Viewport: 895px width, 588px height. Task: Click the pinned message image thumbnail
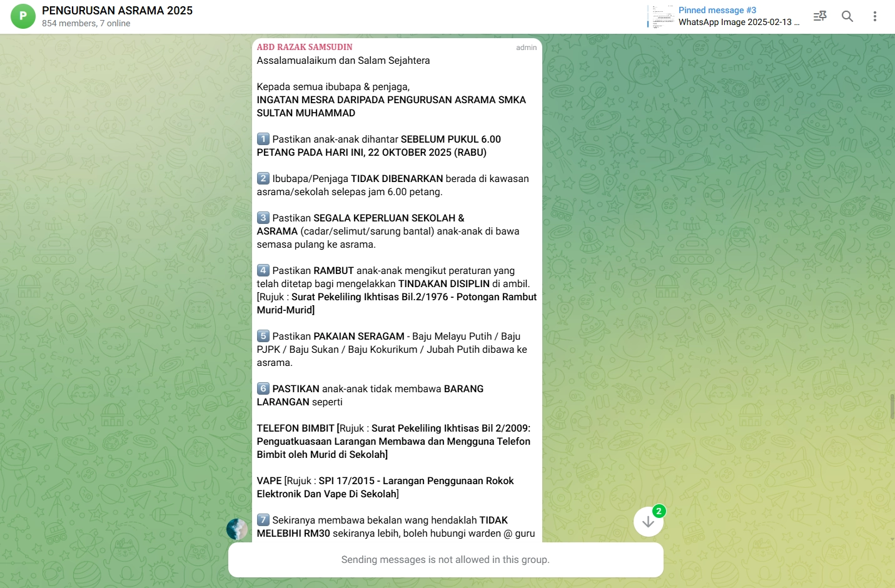pyautogui.click(x=663, y=16)
